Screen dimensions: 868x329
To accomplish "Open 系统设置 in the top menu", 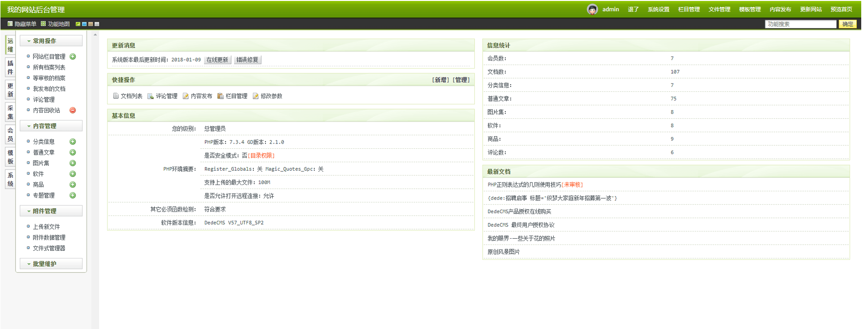I will pos(658,9).
